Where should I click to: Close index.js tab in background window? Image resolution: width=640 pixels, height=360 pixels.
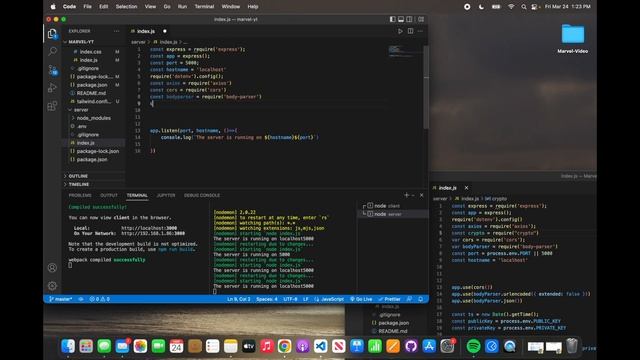tap(466, 188)
